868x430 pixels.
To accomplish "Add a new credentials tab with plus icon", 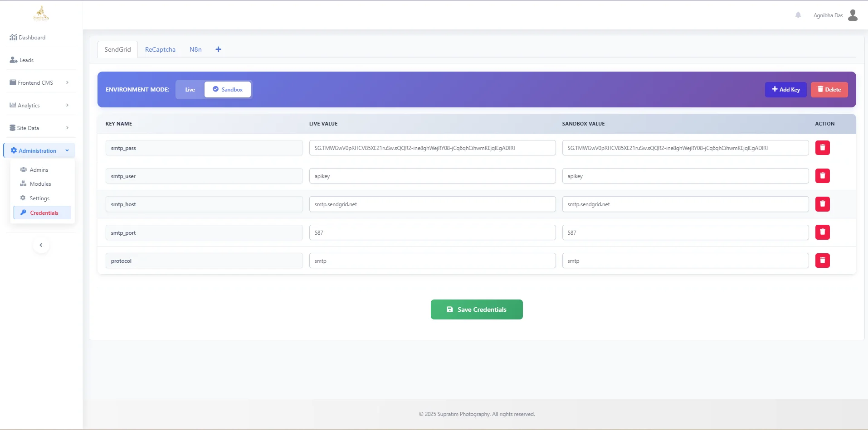I will (218, 49).
